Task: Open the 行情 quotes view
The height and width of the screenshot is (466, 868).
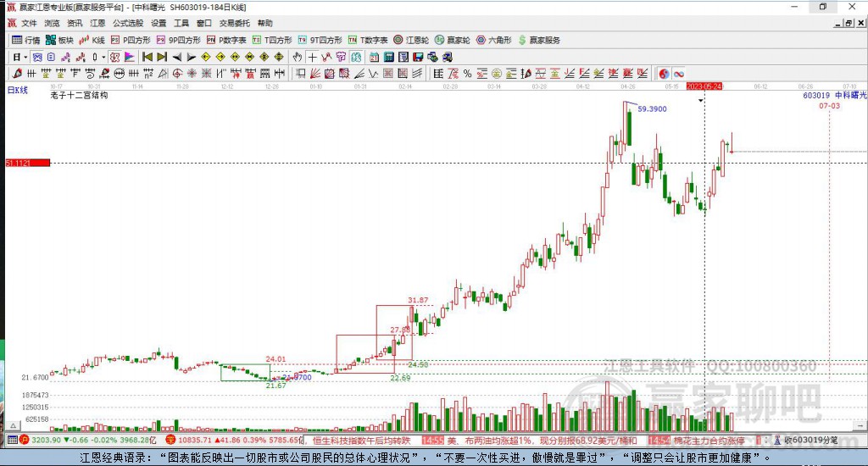Action: 26,40
